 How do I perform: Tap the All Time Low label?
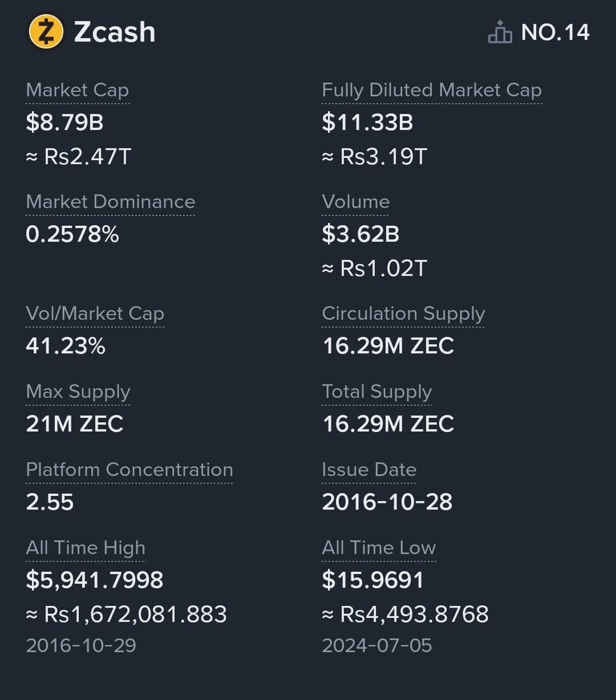click(x=379, y=548)
